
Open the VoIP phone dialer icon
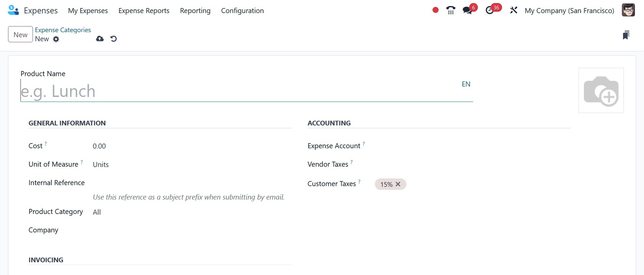(x=451, y=10)
